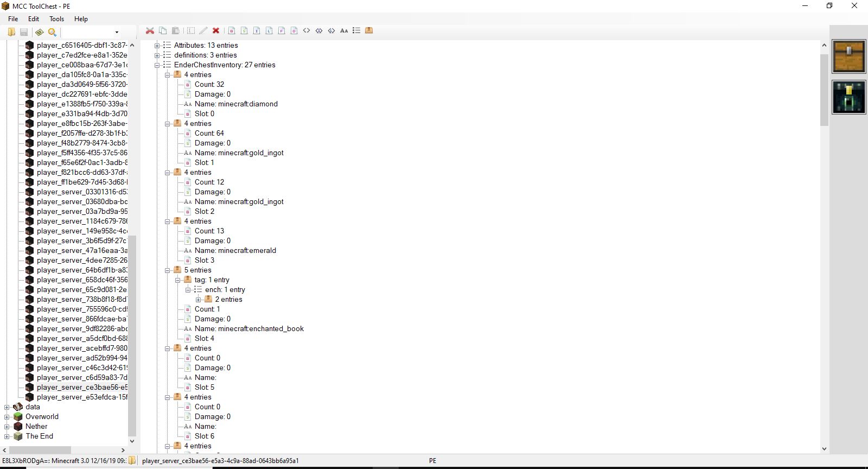Collapse the EnderChestInventory: 27 entries node
868x469 pixels.
(157, 65)
